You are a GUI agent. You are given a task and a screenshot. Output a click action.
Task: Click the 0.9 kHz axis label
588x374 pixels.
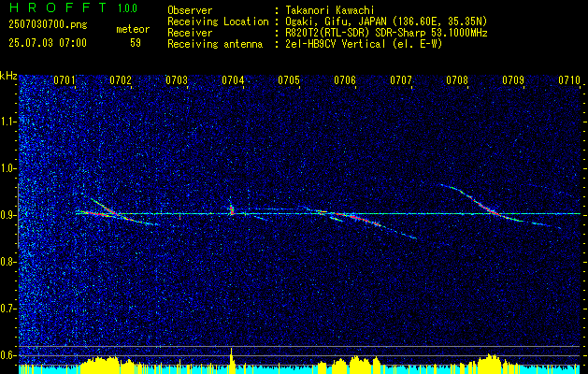click(7, 215)
